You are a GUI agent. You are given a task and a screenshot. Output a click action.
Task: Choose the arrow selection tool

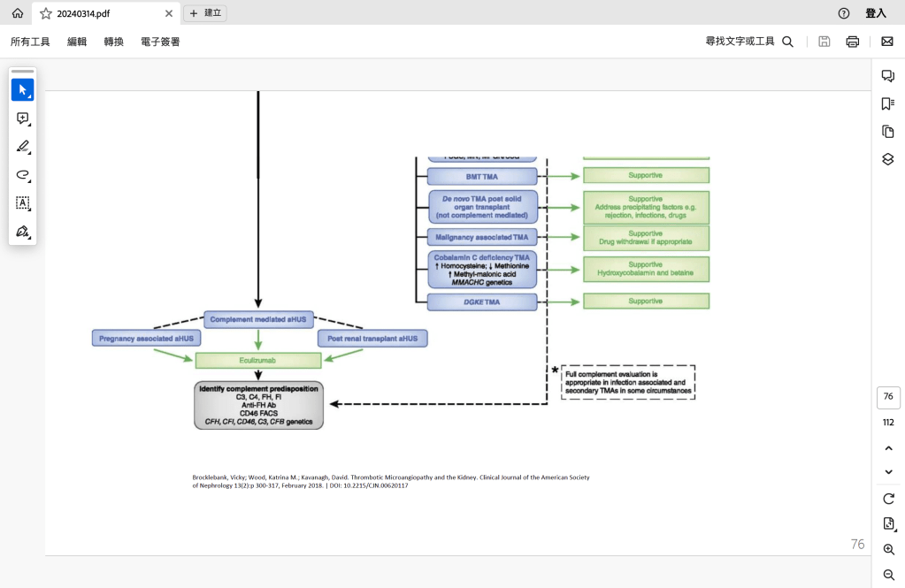(22, 90)
